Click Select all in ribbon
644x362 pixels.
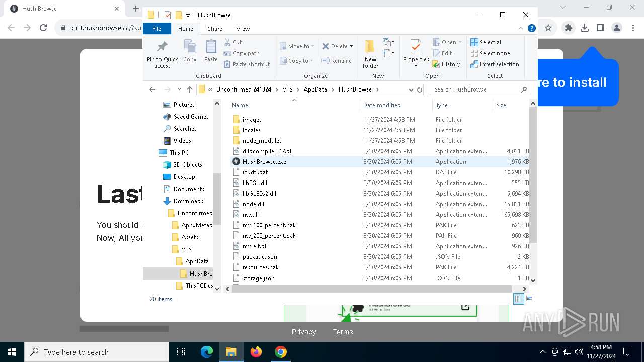(x=487, y=42)
